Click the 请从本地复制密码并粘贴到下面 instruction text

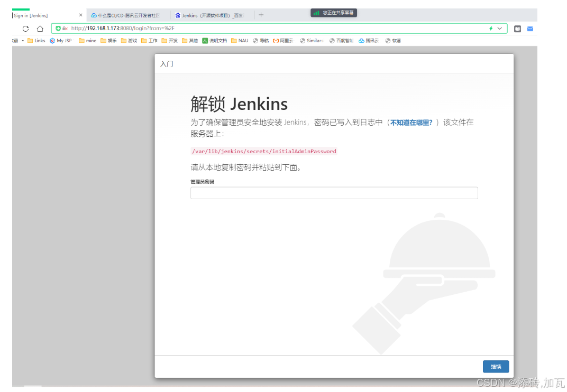pyautogui.click(x=246, y=167)
